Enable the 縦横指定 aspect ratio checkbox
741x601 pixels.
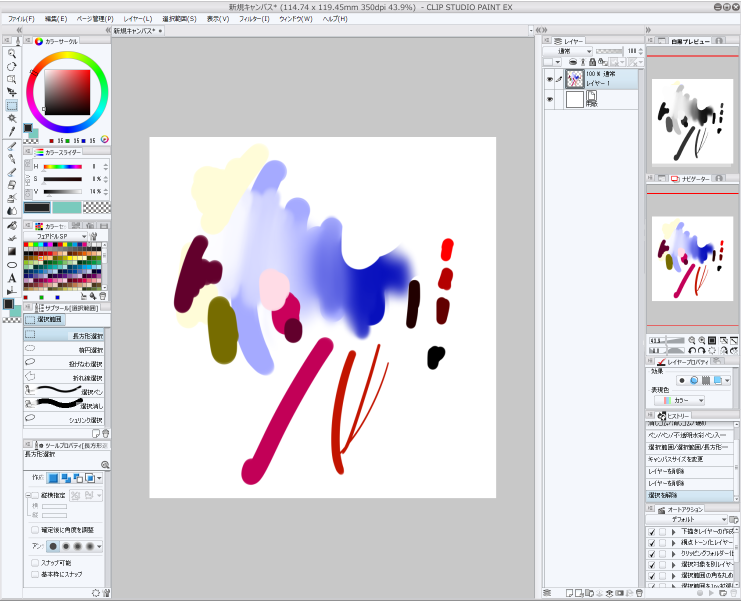coord(35,495)
